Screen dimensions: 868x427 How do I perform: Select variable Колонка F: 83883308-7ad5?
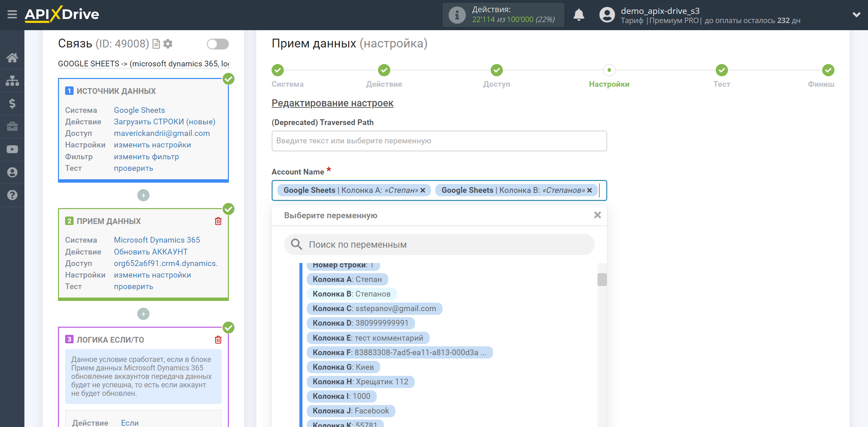click(x=399, y=352)
